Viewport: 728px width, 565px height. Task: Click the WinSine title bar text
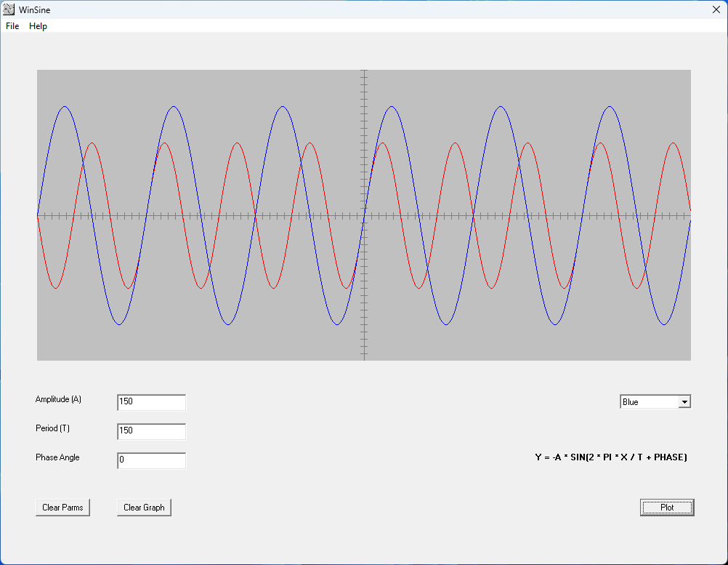(35, 10)
